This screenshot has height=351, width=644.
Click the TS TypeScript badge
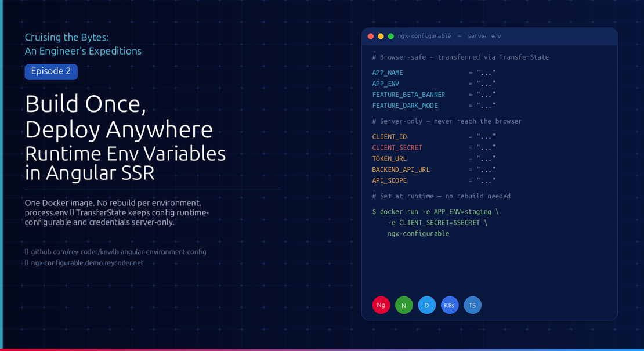pos(472,305)
